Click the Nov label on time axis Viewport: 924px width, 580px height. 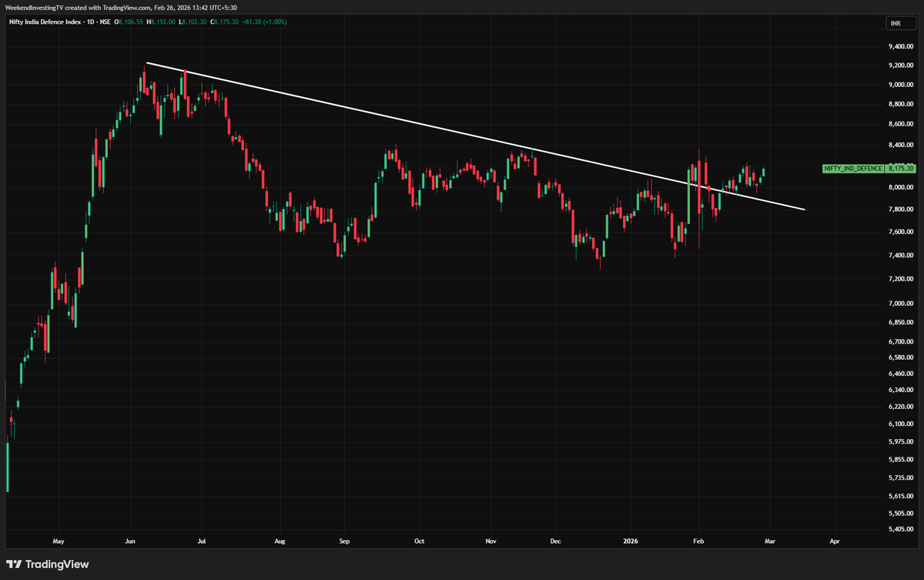pyautogui.click(x=490, y=541)
